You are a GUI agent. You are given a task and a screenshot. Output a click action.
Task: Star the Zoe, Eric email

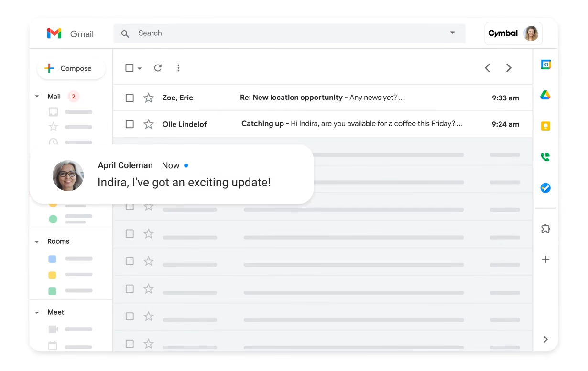(149, 98)
